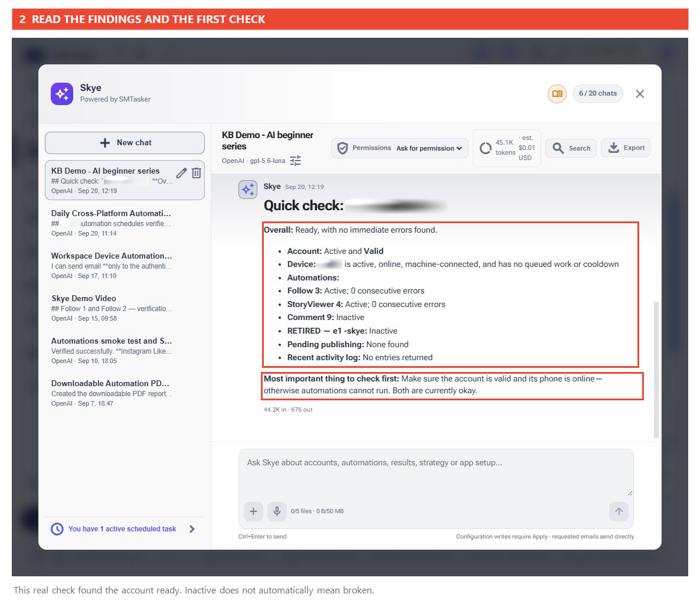Attach a file with plus button
This screenshot has height=607, width=700.
253,511
